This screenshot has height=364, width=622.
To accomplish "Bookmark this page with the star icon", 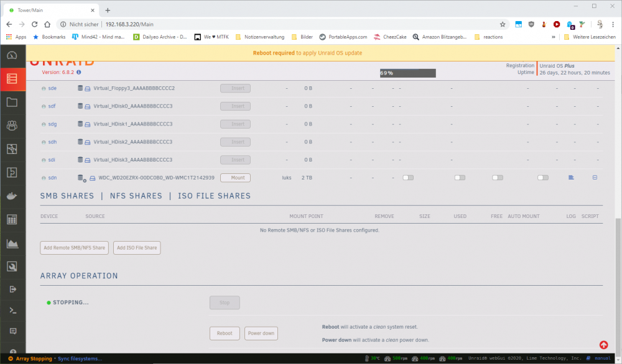I will pyautogui.click(x=503, y=24).
